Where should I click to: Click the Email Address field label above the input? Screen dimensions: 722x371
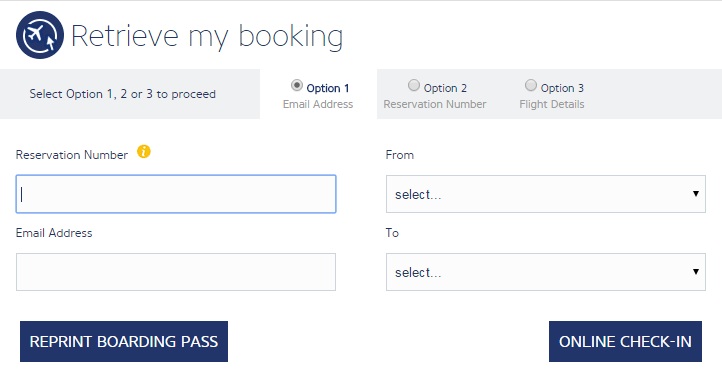[54, 233]
